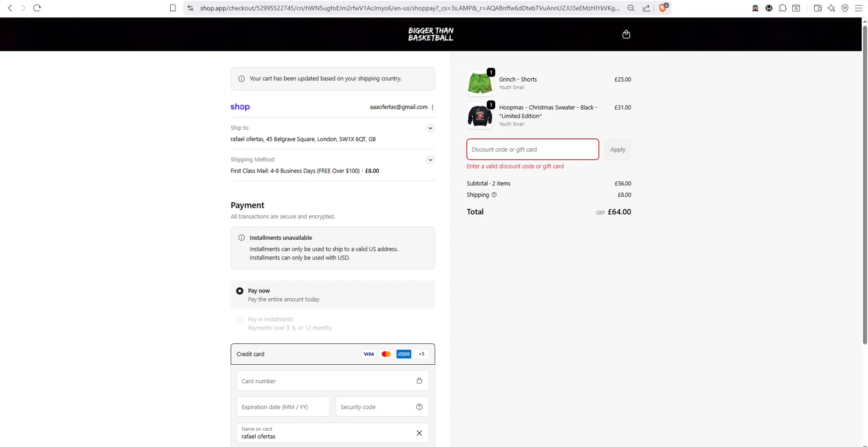Click the Security code field

(x=382, y=407)
